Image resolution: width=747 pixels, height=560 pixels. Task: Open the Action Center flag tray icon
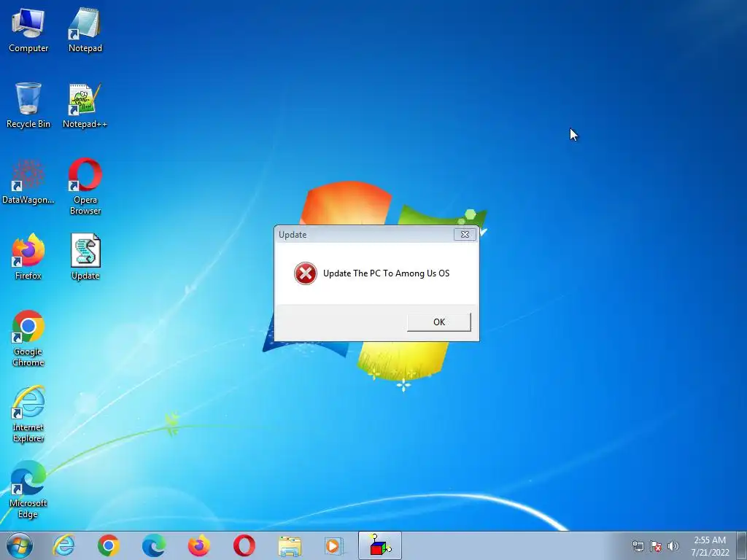click(x=656, y=546)
